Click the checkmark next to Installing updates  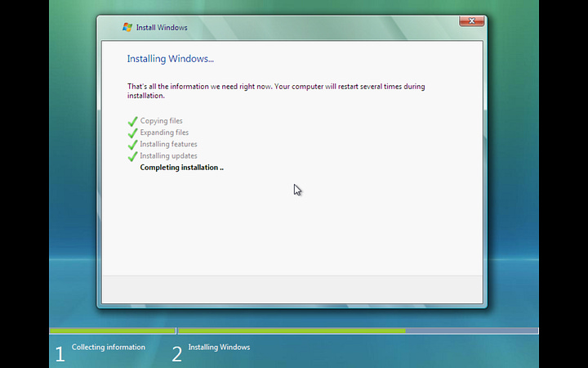tap(132, 156)
